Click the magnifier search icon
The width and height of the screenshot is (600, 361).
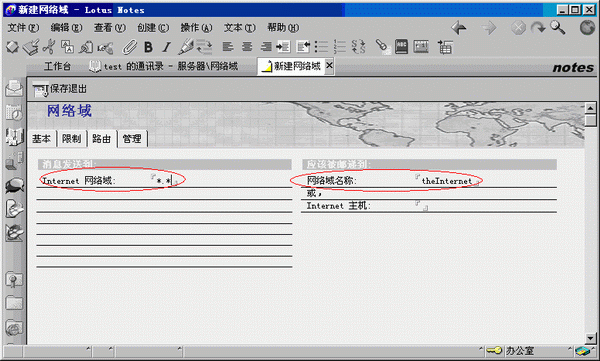click(x=557, y=28)
